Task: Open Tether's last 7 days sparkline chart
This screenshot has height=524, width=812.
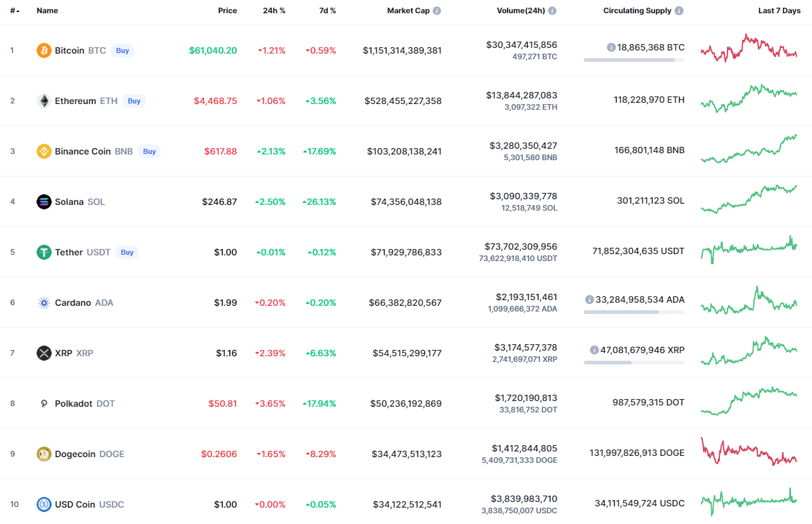Action: pyautogui.click(x=749, y=250)
